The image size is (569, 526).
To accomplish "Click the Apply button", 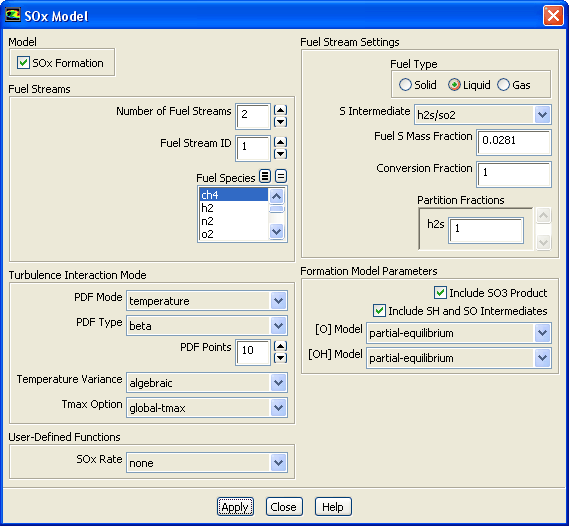I will 235,506.
